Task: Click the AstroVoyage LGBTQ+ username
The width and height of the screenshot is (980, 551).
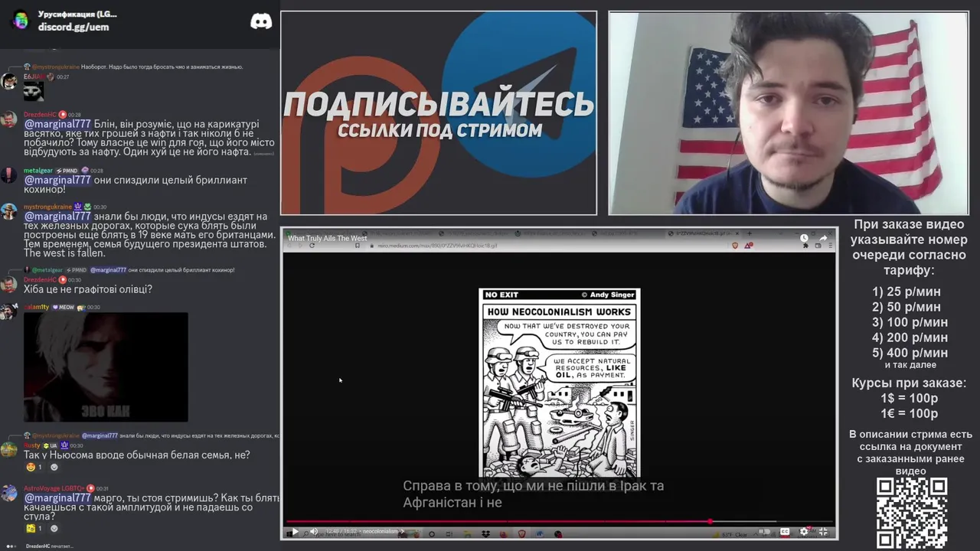Action: pyautogui.click(x=54, y=488)
